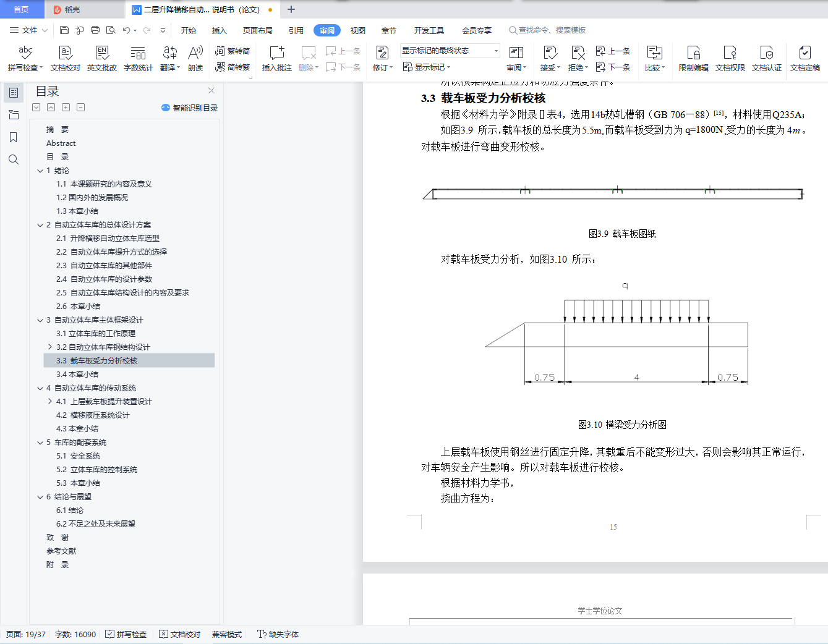
Task: Collapse the '1 绪论' tree node
Action: coord(40,171)
